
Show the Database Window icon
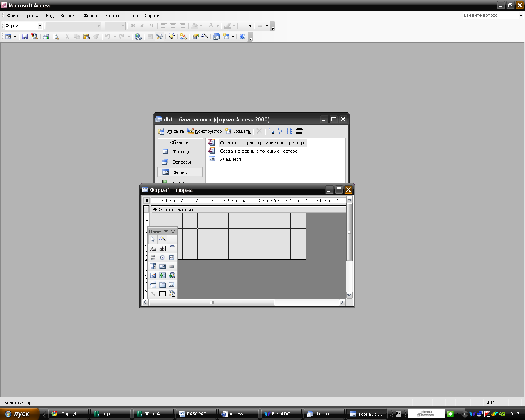click(217, 37)
